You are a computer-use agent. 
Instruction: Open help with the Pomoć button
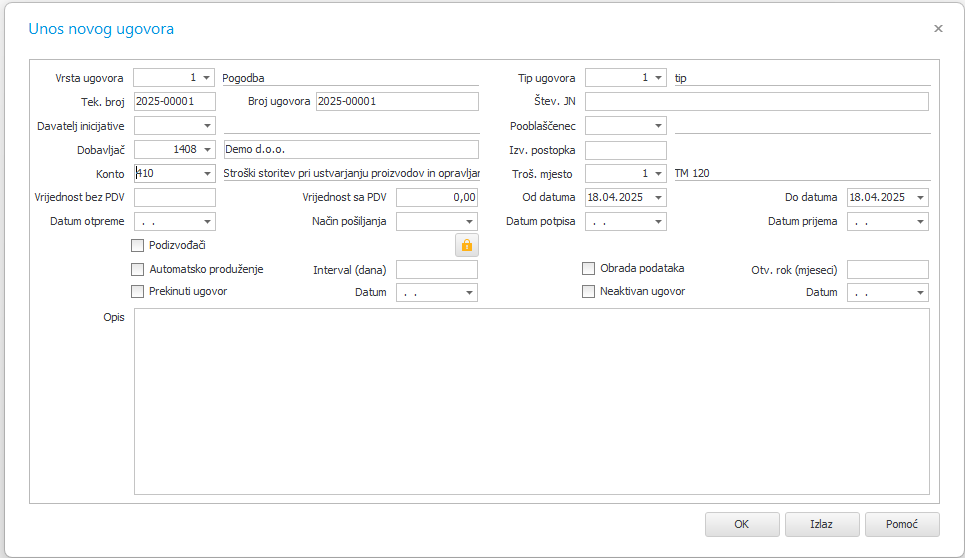pos(902,524)
